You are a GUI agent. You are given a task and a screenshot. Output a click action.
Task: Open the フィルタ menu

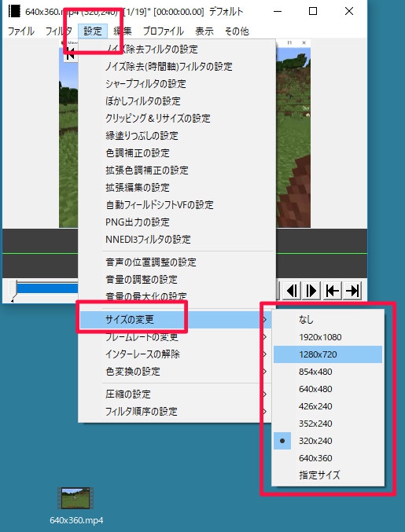(x=58, y=31)
